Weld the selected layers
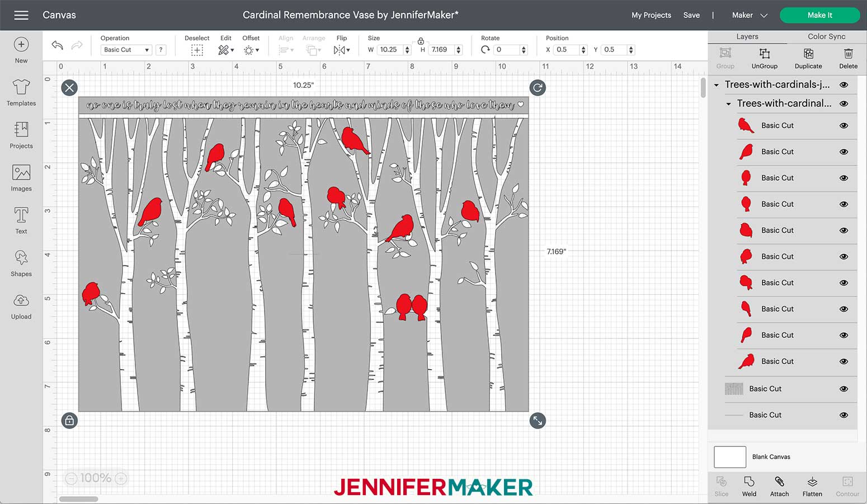Screen dimensions: 867x504 coord(749,486)
